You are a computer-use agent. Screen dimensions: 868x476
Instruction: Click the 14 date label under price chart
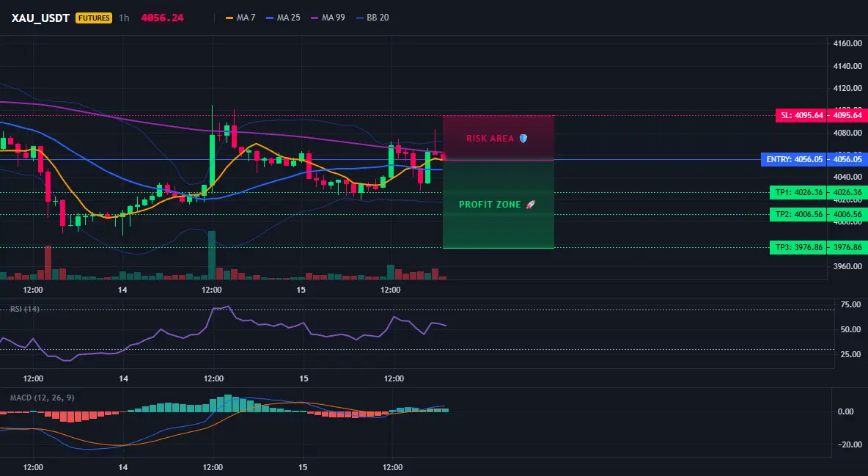pos(122,290)
